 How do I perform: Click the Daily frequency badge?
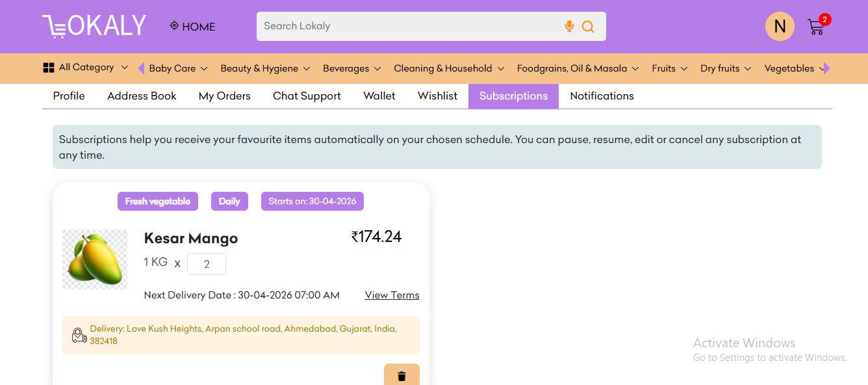point(229,202)
